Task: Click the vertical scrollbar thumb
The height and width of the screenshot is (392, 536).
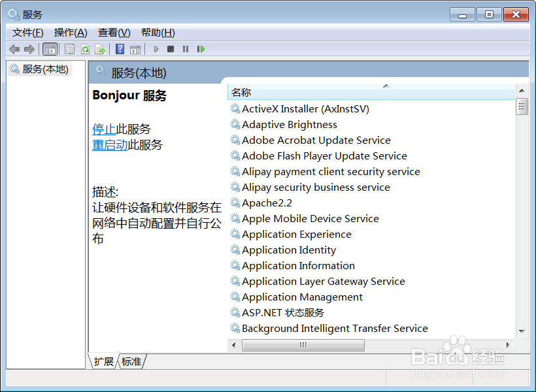Action: tap(522, 106)
